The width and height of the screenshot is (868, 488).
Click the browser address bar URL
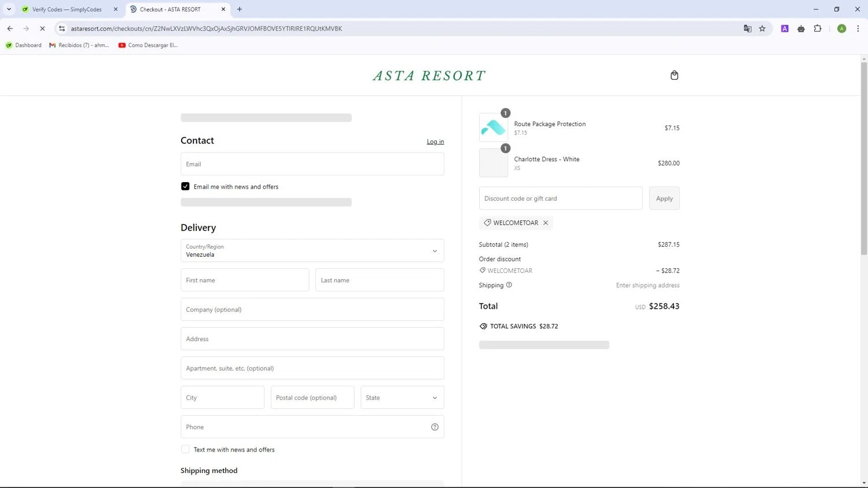click(x=206, y=28)
